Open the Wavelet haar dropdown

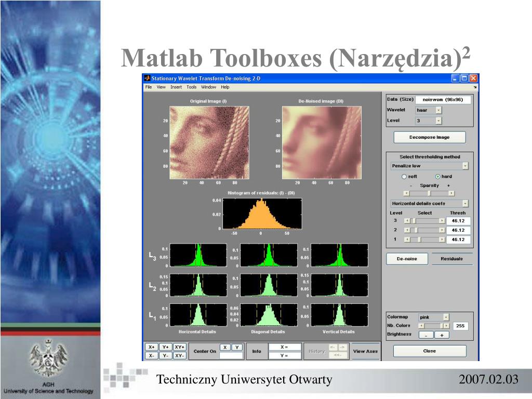click(x=429, y=110)
